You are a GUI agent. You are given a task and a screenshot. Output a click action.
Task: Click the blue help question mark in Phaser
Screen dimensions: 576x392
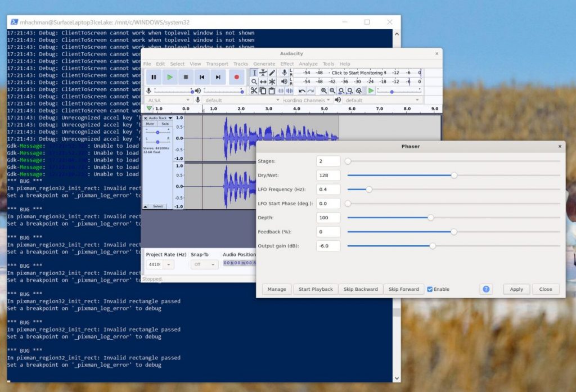486,289
